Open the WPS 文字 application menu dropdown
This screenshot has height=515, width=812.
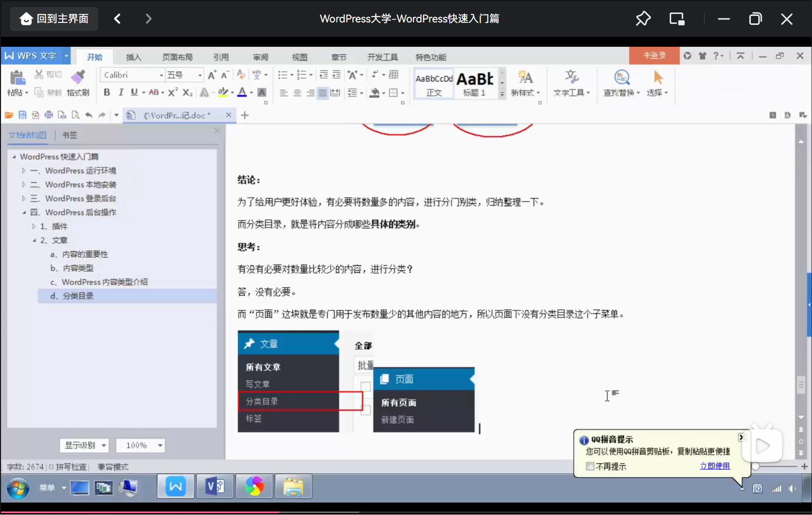coord(66,56)
